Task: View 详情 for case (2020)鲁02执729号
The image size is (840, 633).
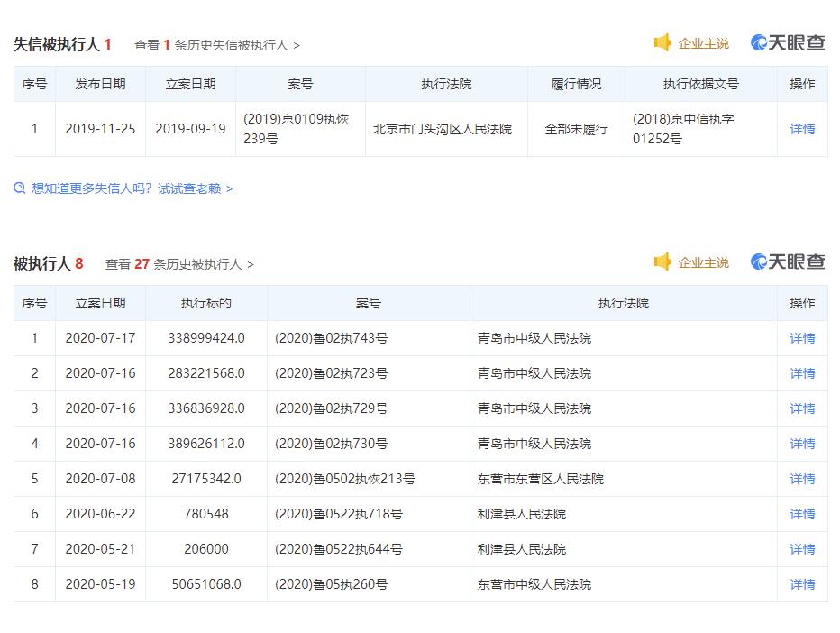Action: [x=802, y=408]
